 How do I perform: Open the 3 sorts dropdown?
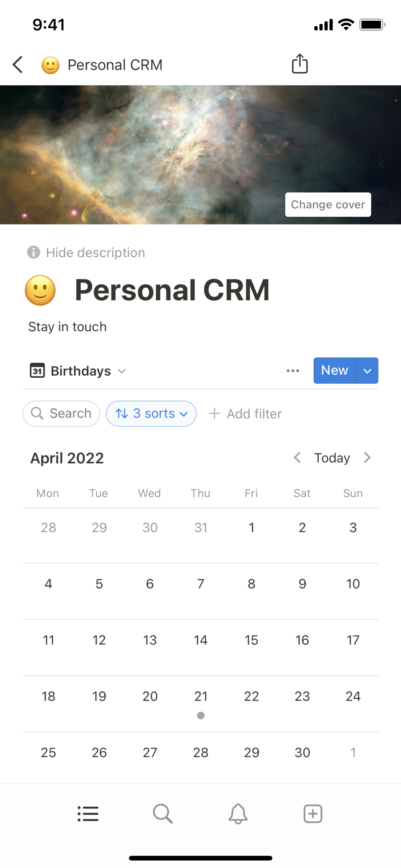pyautogui.click(x=151, y=414)
